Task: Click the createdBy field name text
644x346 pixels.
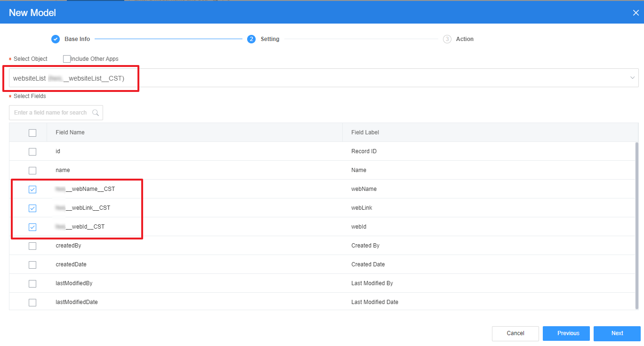Action: click(68, 246)
